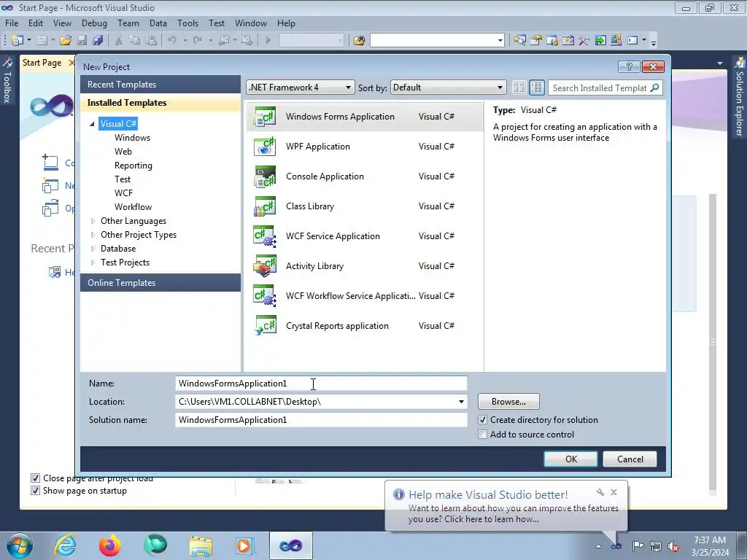Expand the Database node
This screenshot has width=747, height=560.
pyautogui.click(x=93, y=249)
